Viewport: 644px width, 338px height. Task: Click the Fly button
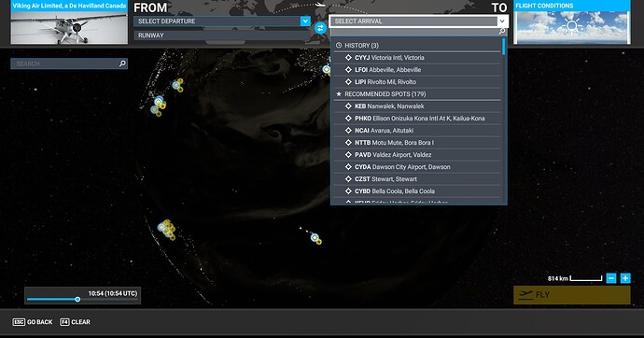pyautogui.click(x=572, y=295)
